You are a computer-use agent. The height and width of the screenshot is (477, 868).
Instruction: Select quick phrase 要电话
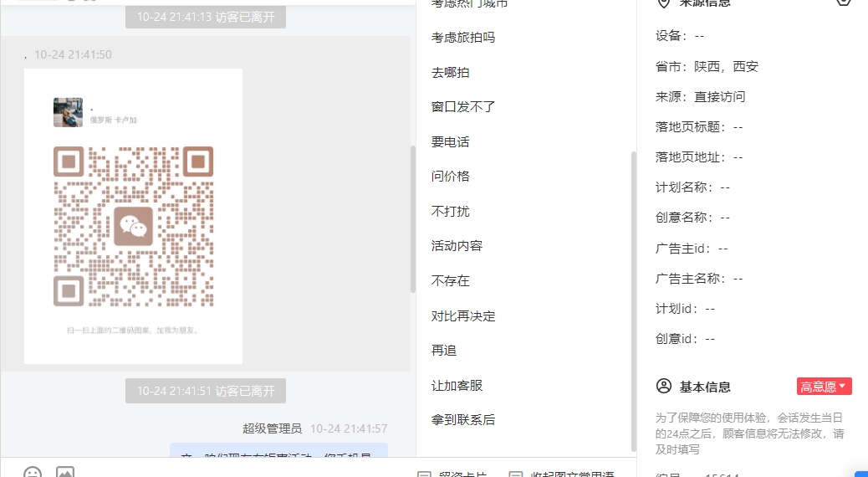pos(450,141)
